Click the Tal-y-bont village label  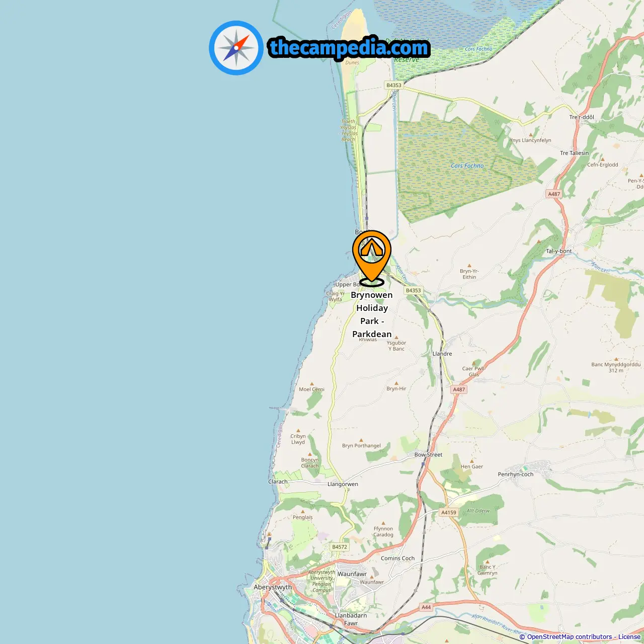pyautogui.click(x=559, y=251)
